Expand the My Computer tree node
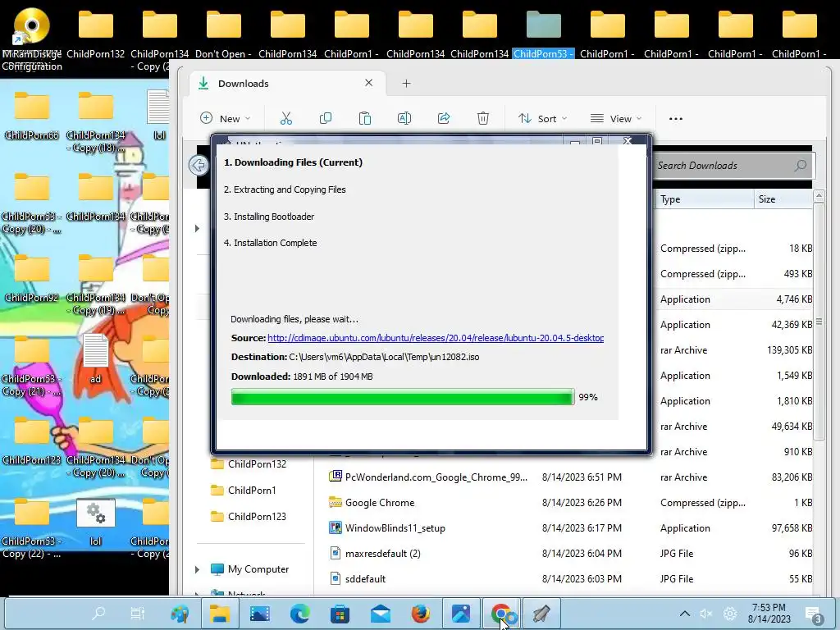 [x=197, y=569]
